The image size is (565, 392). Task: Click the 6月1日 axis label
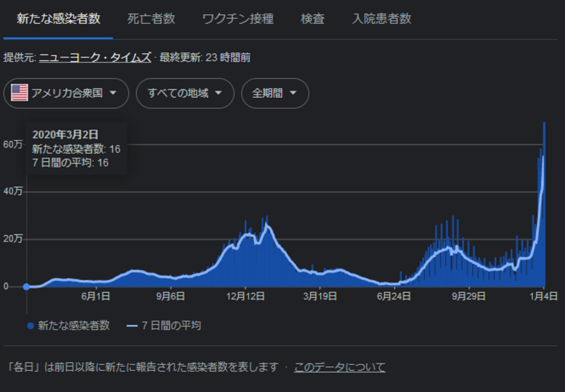click(x=96, y=296)
